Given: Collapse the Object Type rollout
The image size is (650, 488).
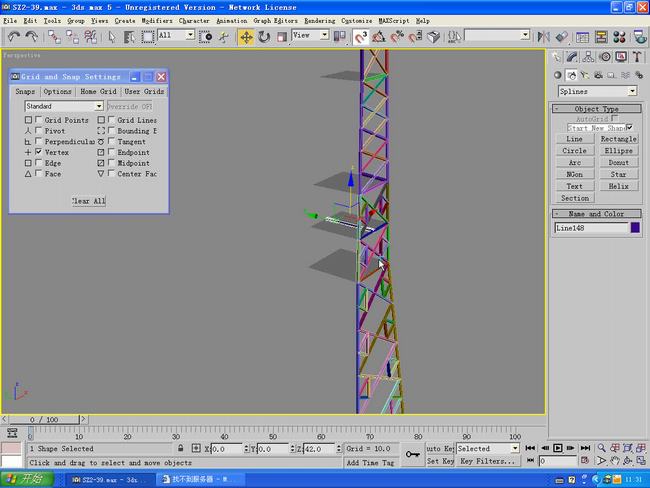Looking at the screenshot, I should tap(597, 109).
